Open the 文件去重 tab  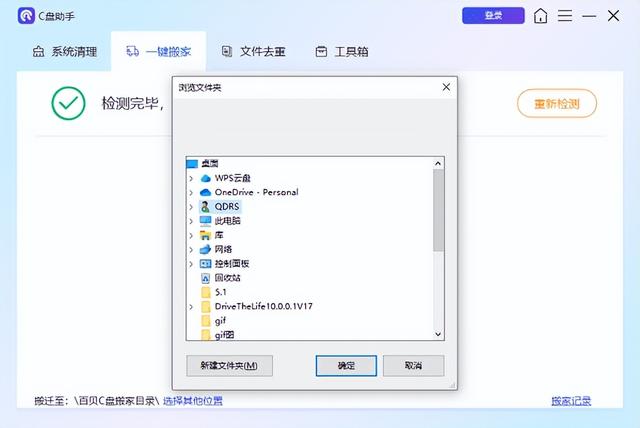point(253,51)
